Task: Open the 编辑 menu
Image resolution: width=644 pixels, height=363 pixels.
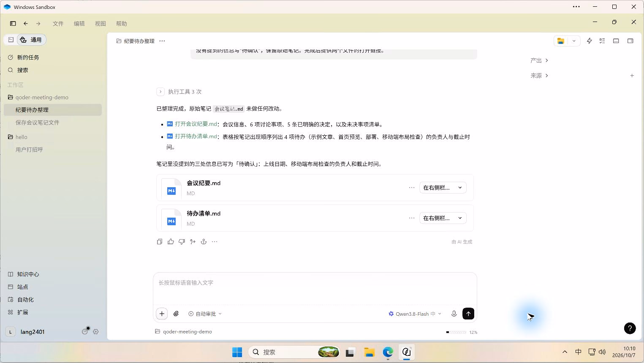Action: pos(79,24)
